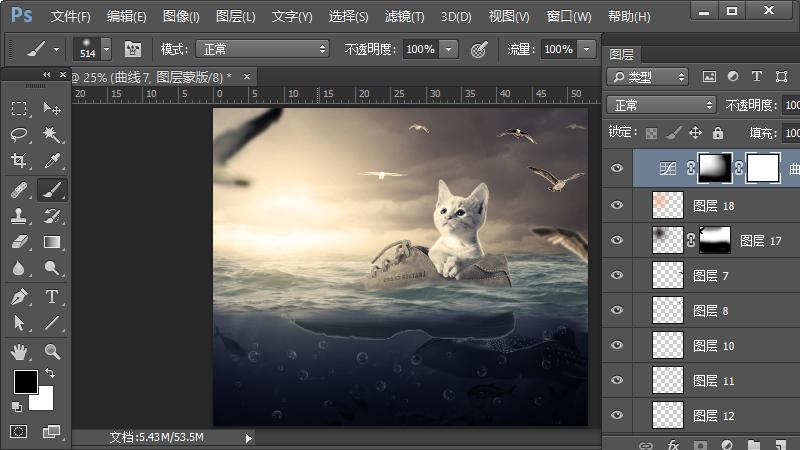Hide the curves adjustment layer

(x=617, y=168)
